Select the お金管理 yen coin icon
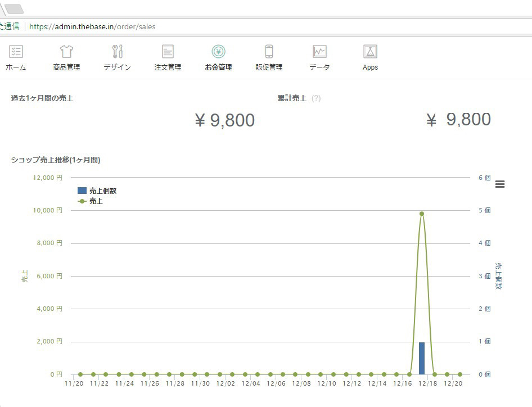Viewport: 532px width, 407px height. click(x=219, y=52)
